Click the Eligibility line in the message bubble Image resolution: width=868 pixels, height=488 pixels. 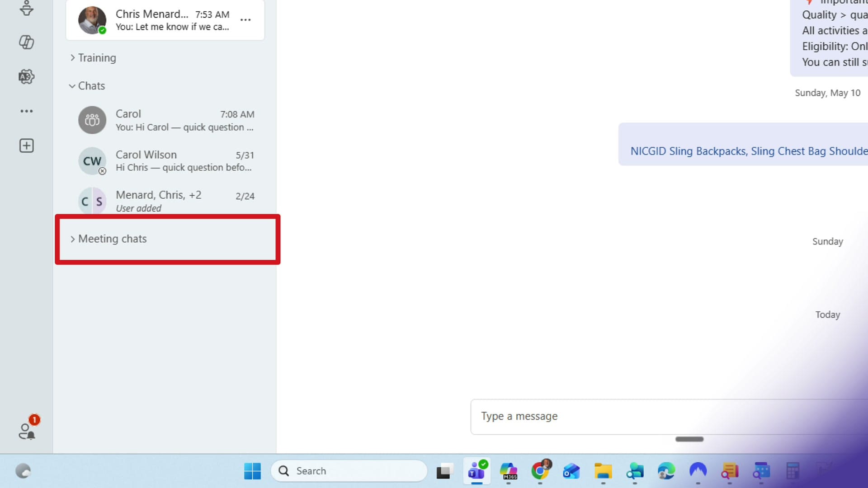[x=835, y=47]
